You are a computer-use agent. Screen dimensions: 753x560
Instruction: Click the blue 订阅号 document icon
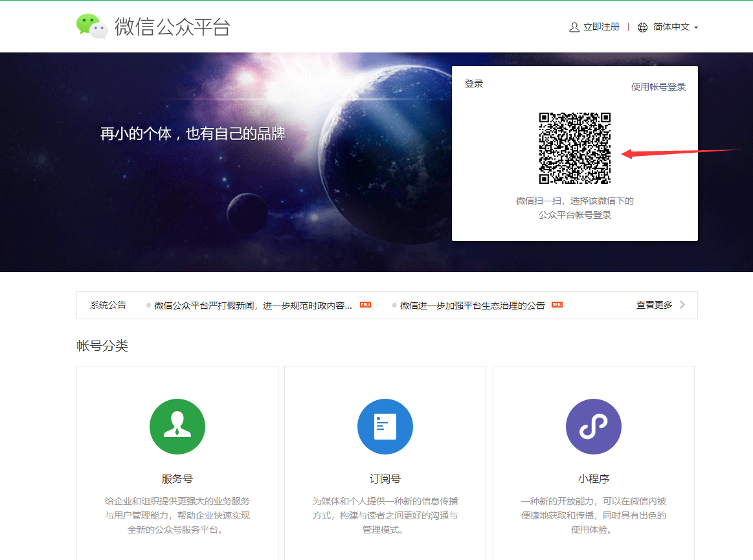(385, 427)
